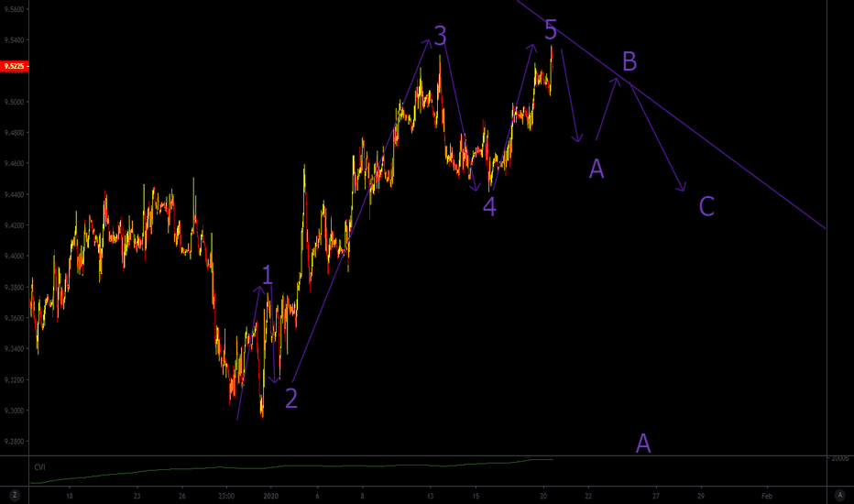Click the 13 date label on time axis
The width and height of the screenshot is (854, 504).
tap(431, 496)
